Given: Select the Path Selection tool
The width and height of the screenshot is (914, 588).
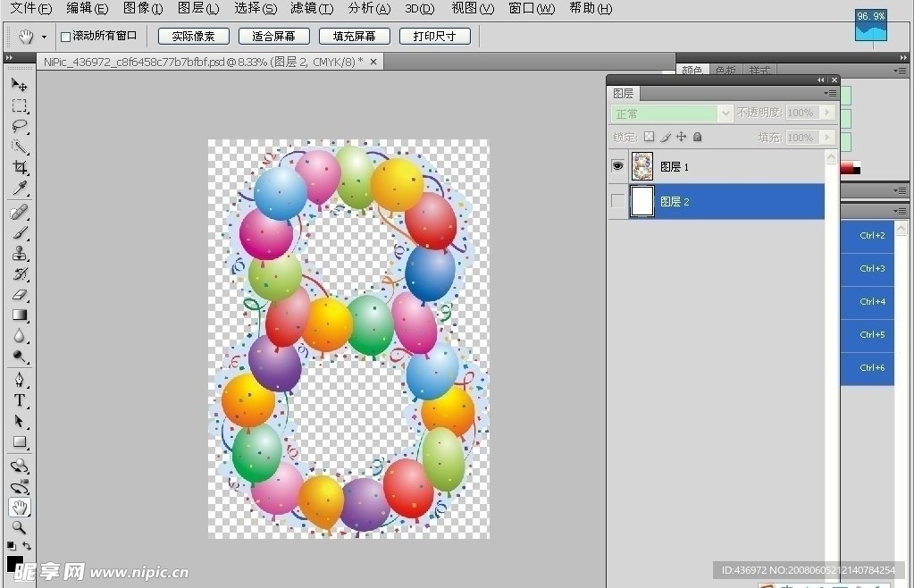Looking at the screenshot, I should pos(20,421).
